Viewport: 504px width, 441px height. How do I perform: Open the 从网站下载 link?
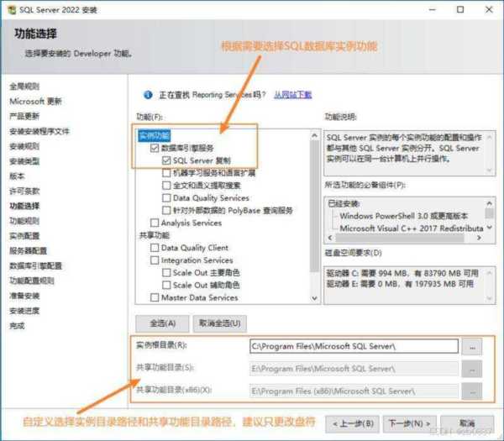point(293,95)
